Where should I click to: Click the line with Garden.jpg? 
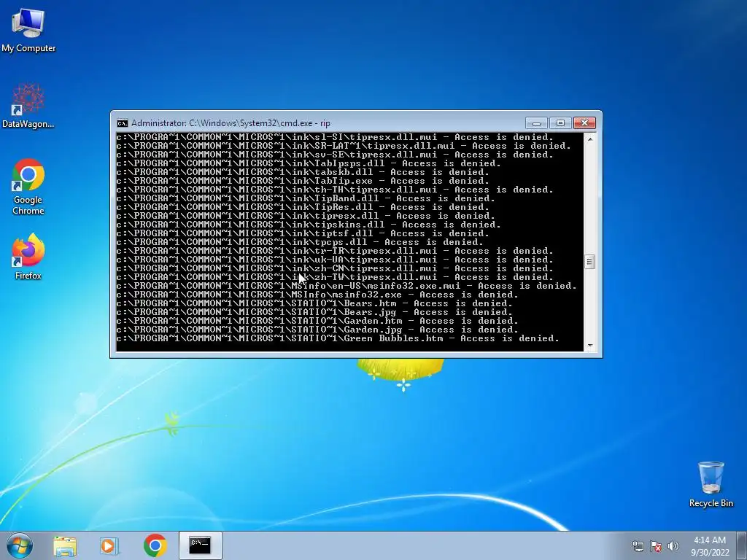click(317, 330)
